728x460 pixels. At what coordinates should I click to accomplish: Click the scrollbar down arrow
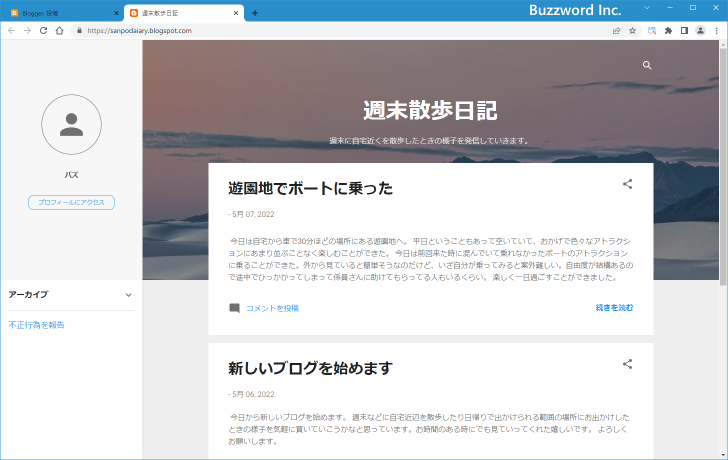[x=723, y=455]
